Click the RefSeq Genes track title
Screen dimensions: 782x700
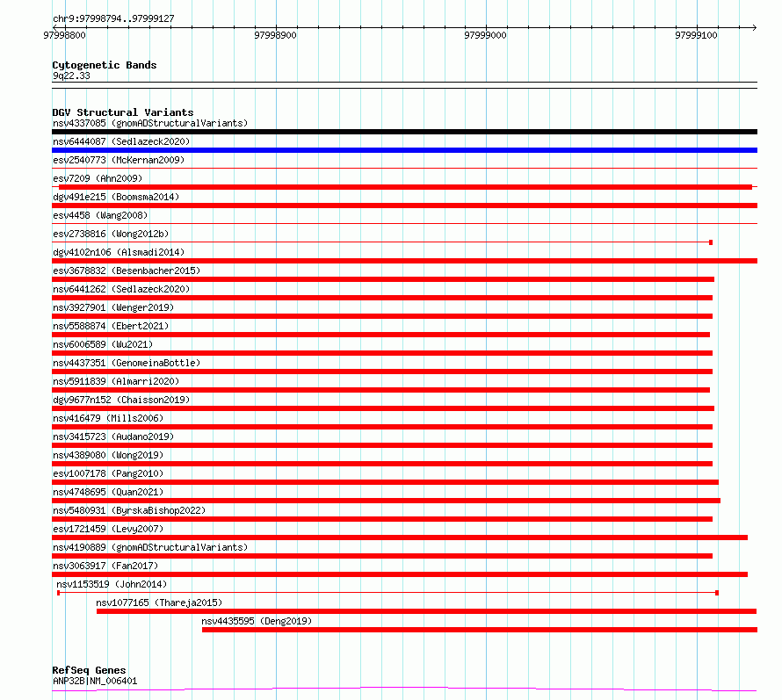[x=89, y=670]
